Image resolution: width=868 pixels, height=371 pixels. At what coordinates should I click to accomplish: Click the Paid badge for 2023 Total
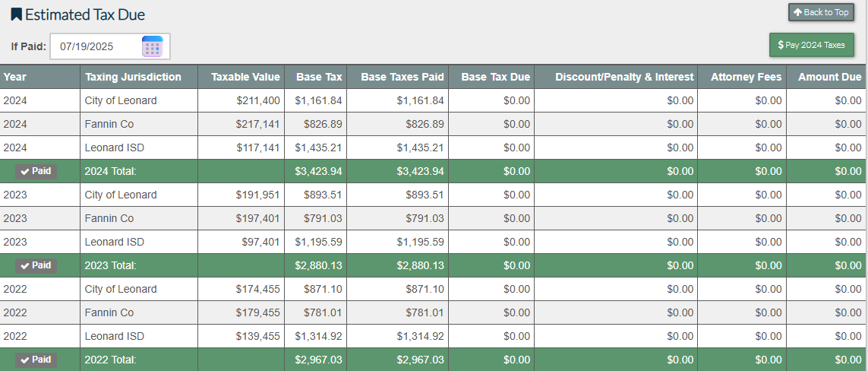(36, 265)
